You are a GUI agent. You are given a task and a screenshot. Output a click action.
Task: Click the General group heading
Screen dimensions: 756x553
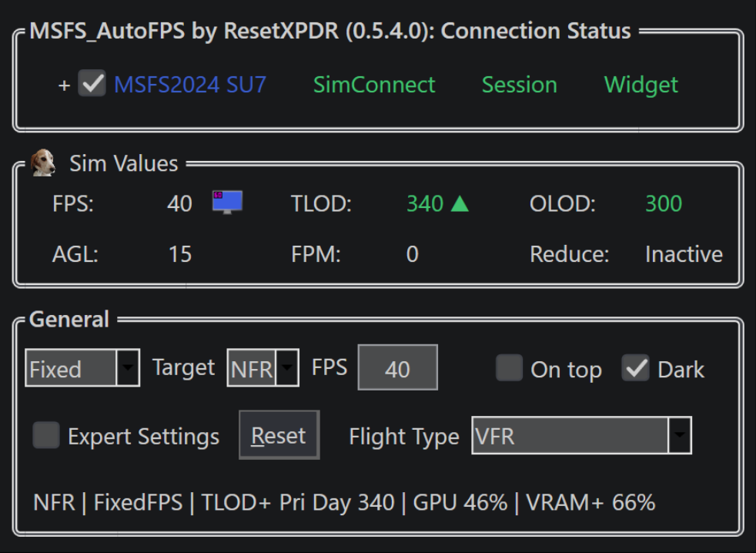(x=69, y=319)
